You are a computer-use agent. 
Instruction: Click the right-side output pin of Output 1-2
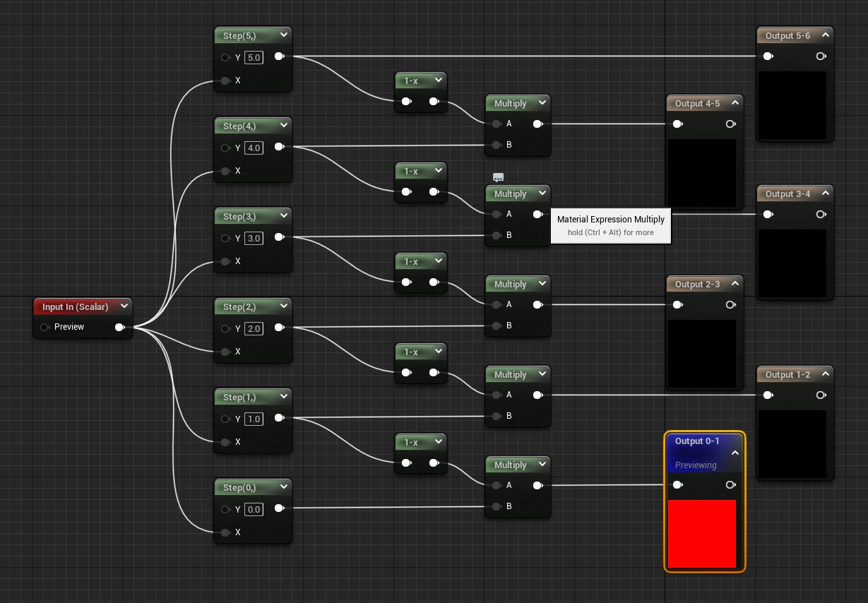coord(821,395)
